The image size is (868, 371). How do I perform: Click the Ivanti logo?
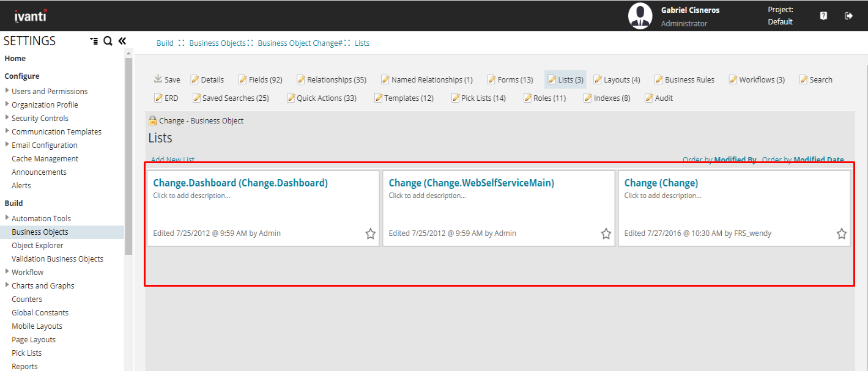click(31, 16)
